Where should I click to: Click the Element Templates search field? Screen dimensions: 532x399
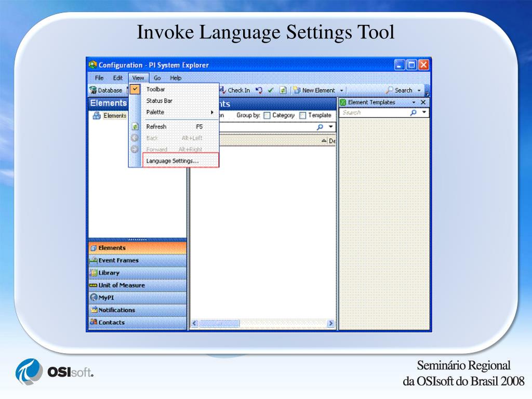coord(374,113)
